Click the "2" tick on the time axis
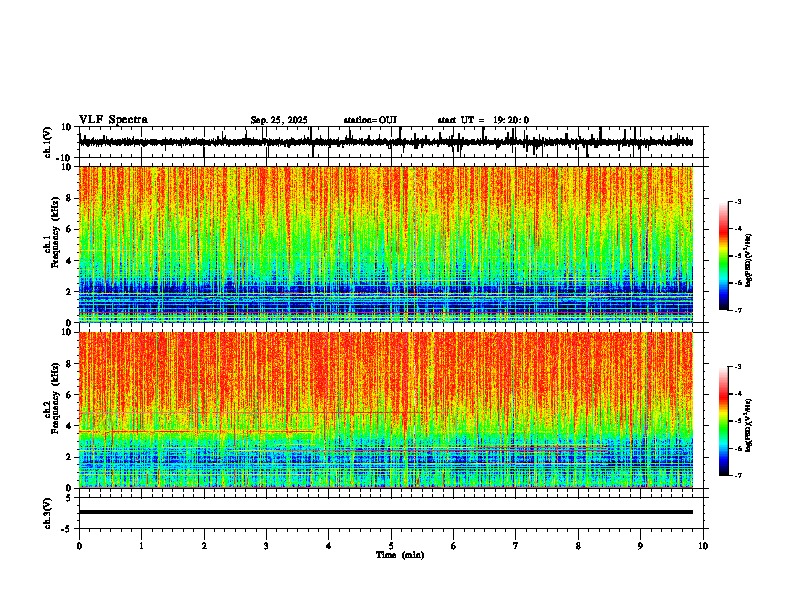The width and height of the screenshot is (792, 612). click(204, 546)
